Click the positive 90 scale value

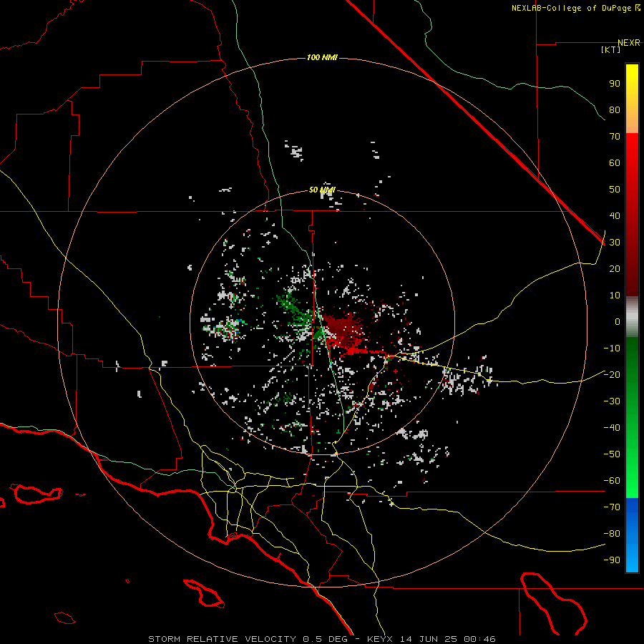(x=615, y=84)
